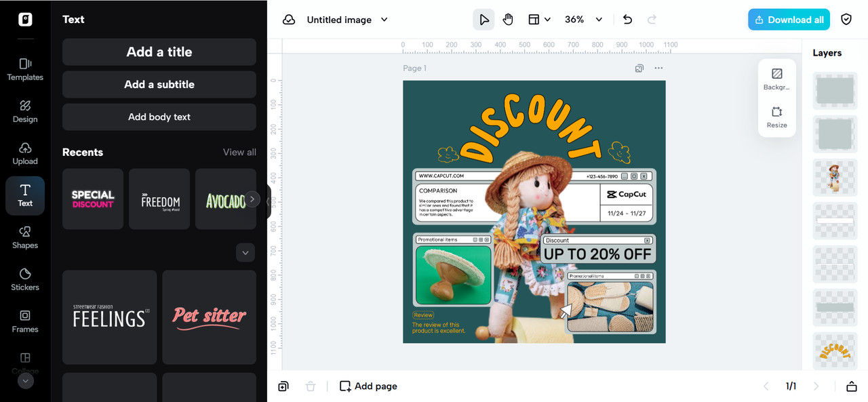Select the Freedom text preset

tap(159, 199)
